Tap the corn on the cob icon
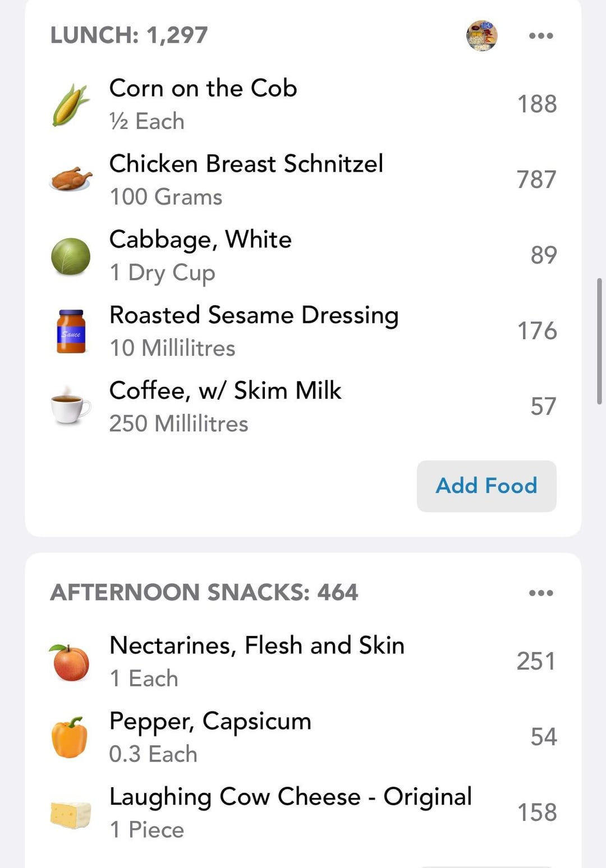The width and height of the screenshot is (606, 868). pos(70,104)
